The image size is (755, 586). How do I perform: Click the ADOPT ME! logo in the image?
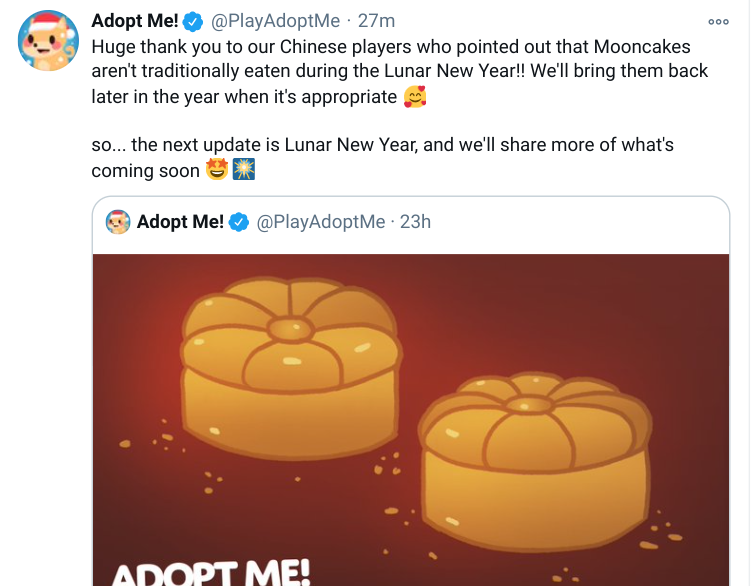(x=210, y=572)
